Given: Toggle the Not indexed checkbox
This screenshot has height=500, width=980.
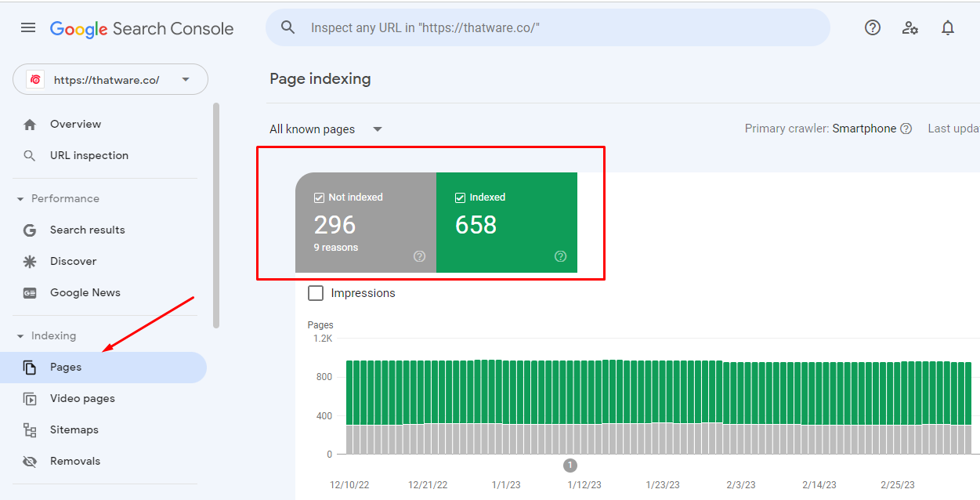Looking at the screenshot, I should [x=319, y=197].
